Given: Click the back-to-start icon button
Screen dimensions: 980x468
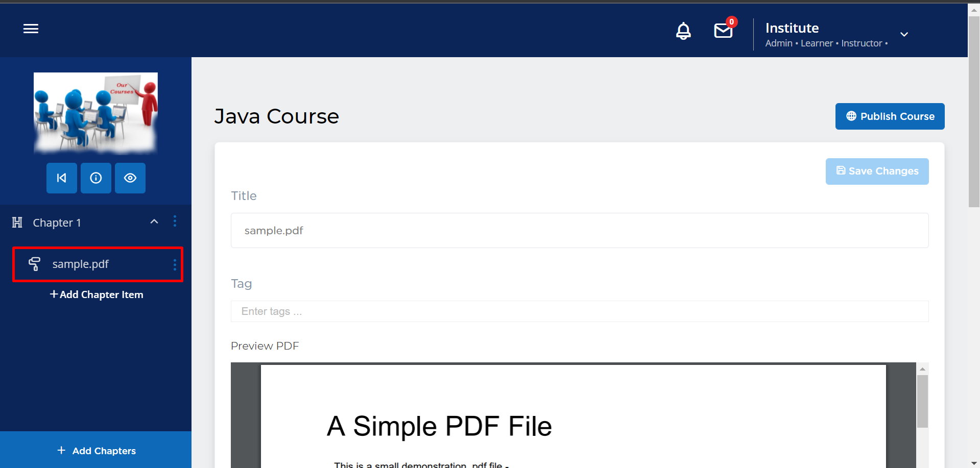Looking at the screenshot, I should [62, 178].
